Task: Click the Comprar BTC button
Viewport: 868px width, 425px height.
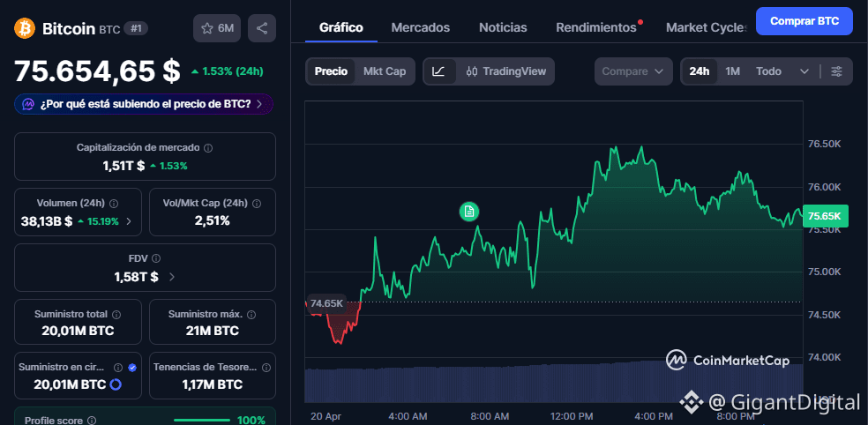Action: [x=804, y=21]
